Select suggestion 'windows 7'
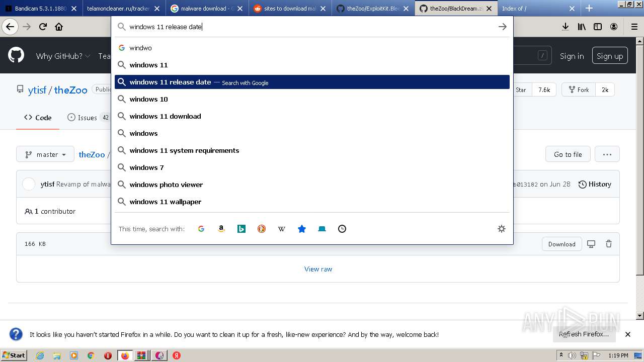This screenshot has width=644, height=362. [x=312, y=167]
